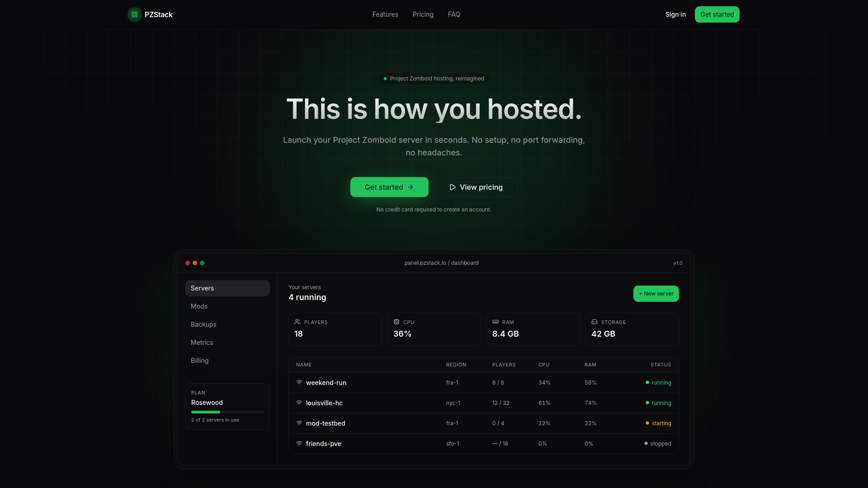The image size is (868, 488).
Task: Select Mods in dashboard sidebar
Action: tap(227, 306)
